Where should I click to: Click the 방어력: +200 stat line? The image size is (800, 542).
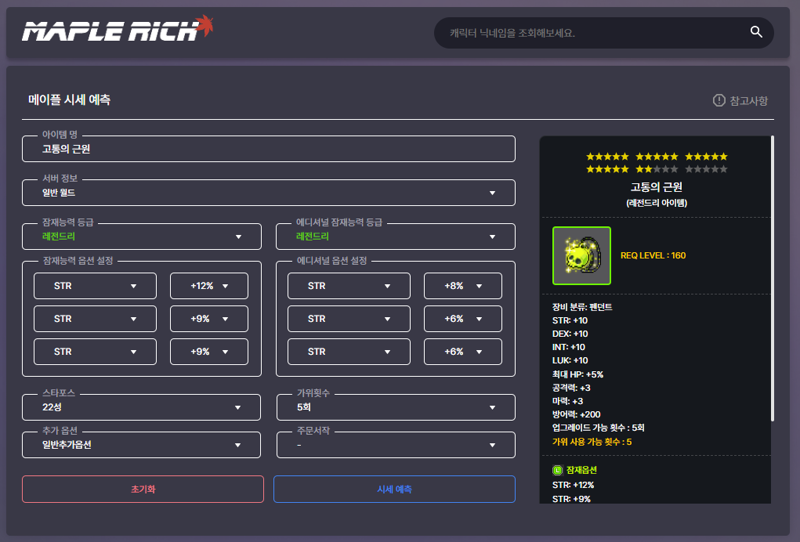576,414
